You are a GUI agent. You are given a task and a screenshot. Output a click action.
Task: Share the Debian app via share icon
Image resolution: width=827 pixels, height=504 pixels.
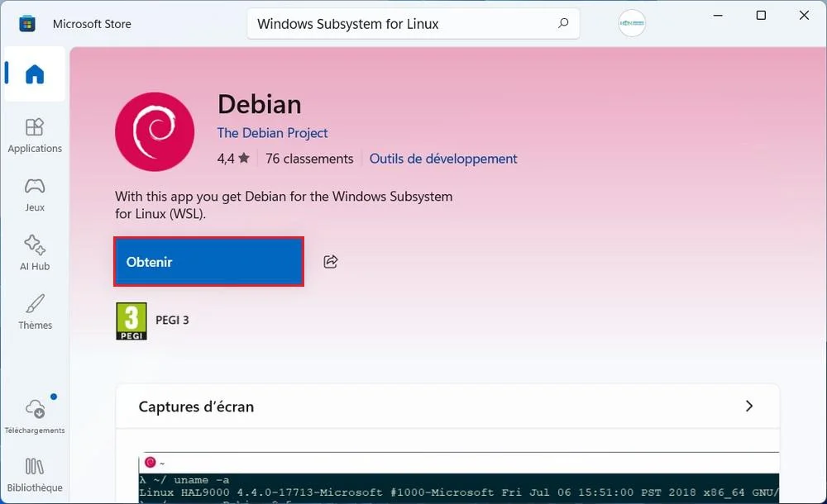pyautogui.click(x=331, y=261)
